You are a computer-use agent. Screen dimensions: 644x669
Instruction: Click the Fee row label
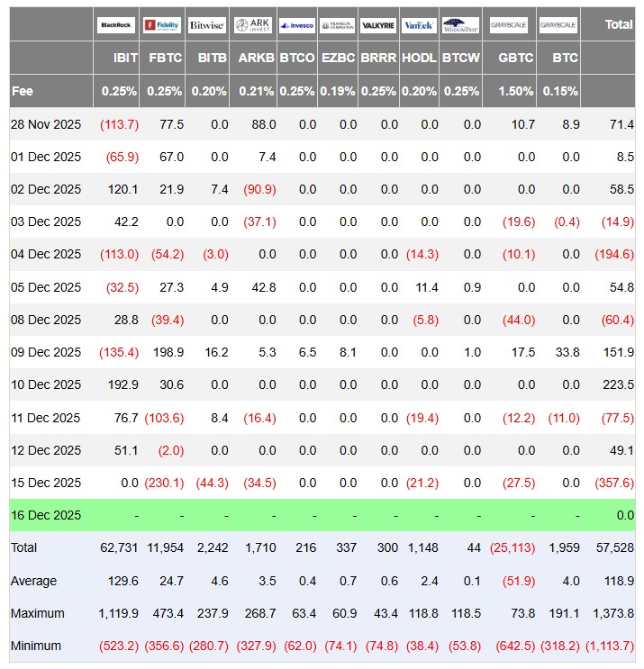(x=23, y=91)
